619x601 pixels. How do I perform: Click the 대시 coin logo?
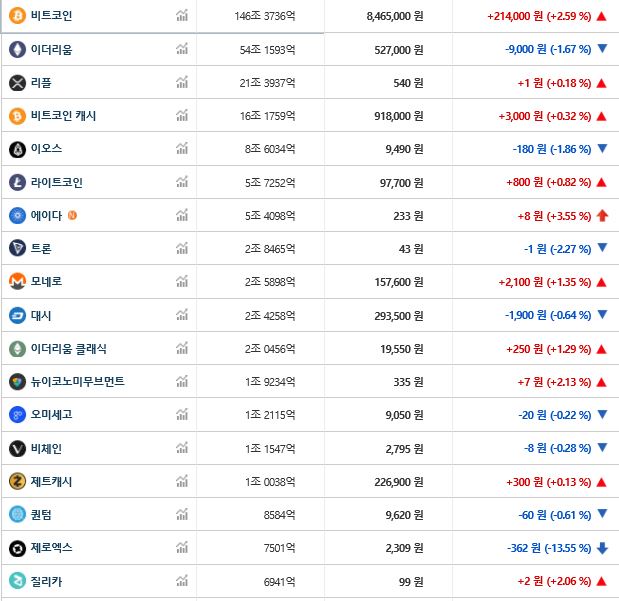[17, 315]
